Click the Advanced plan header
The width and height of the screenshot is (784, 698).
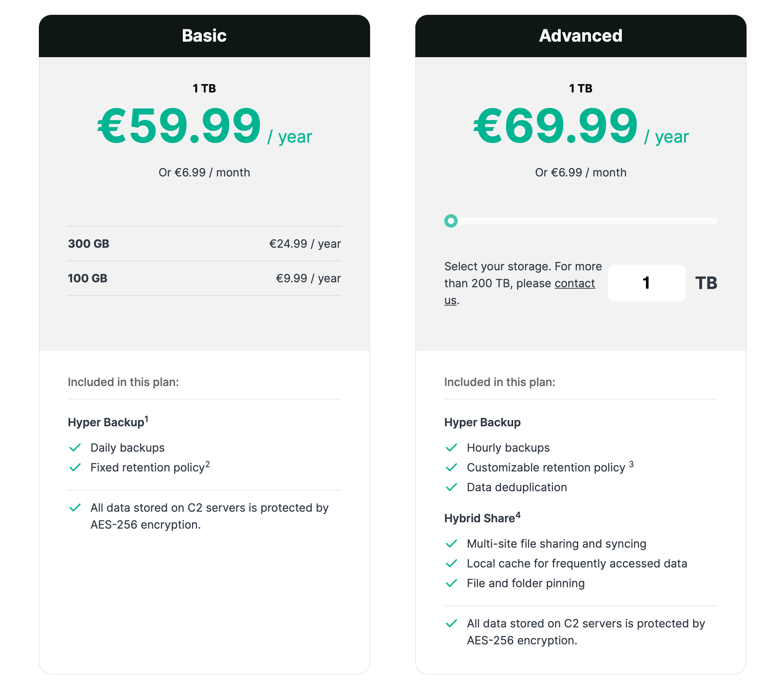click(x=580, y=36)
